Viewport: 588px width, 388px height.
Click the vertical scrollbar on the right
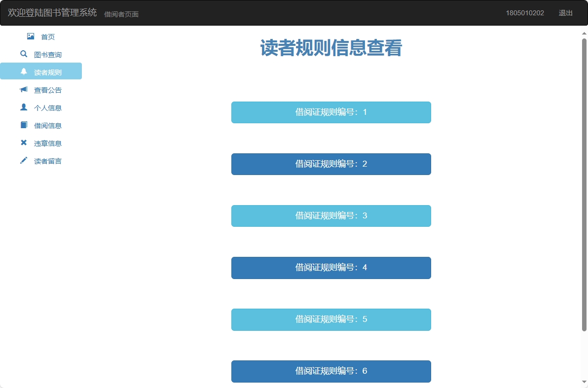585,197
